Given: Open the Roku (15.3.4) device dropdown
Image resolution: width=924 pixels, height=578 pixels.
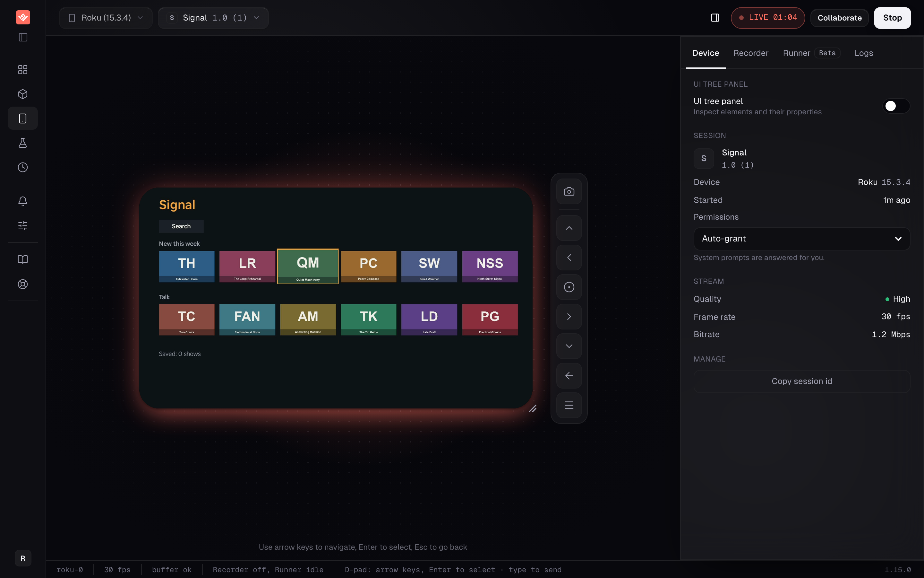Looking at the screenshot, I should [106, 18].
